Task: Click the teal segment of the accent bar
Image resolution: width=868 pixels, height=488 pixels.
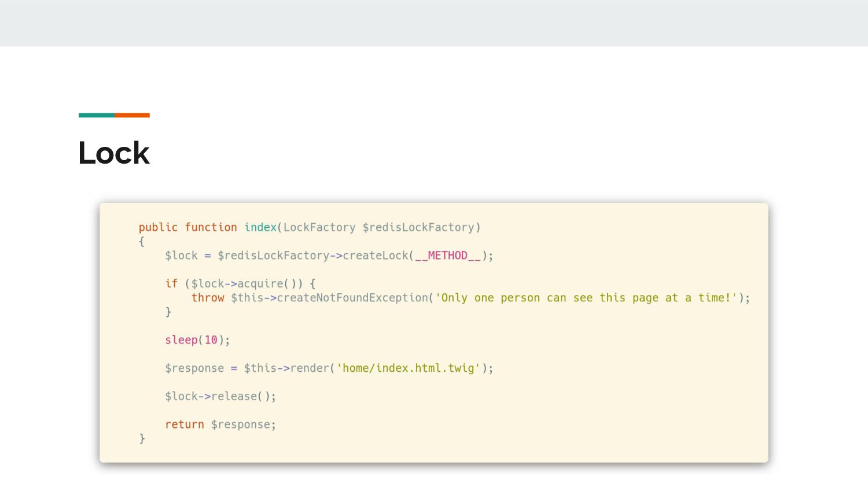Action: tap(97, 115)
